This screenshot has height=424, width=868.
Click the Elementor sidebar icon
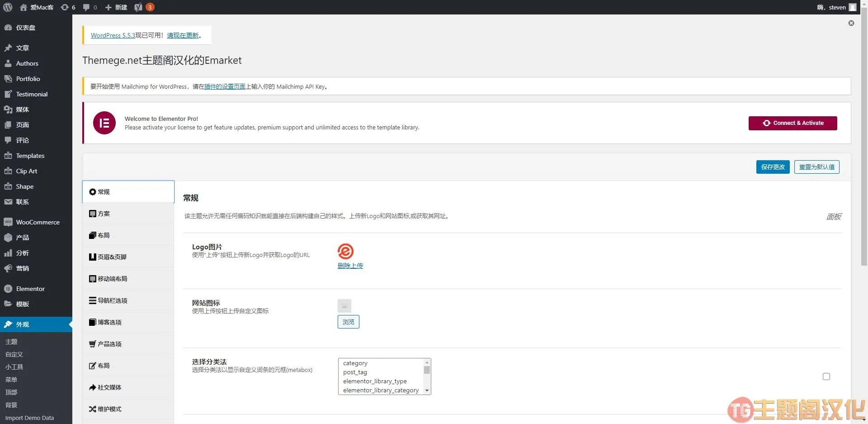pyautogui.click(x=8, y=289)
